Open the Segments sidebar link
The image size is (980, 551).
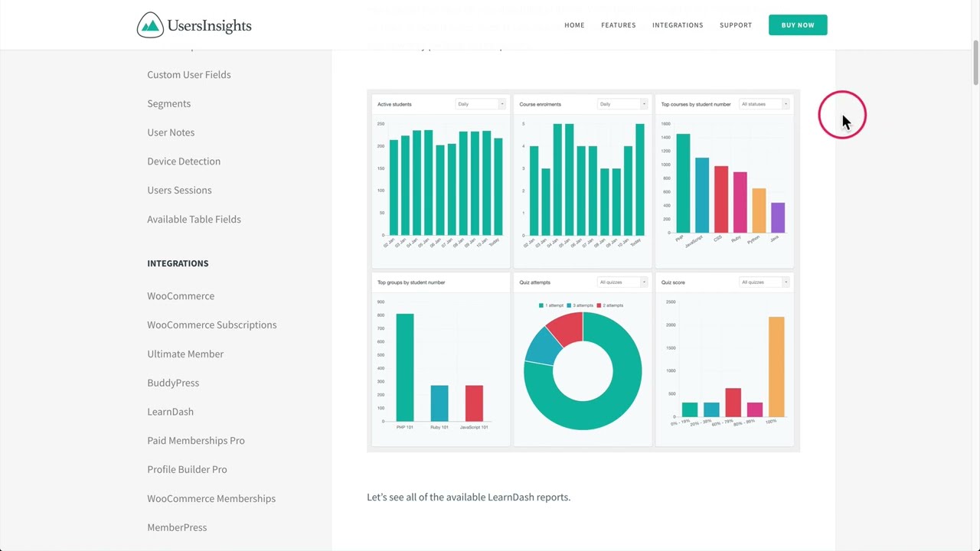pyautogui.click(x=169, y=103)
